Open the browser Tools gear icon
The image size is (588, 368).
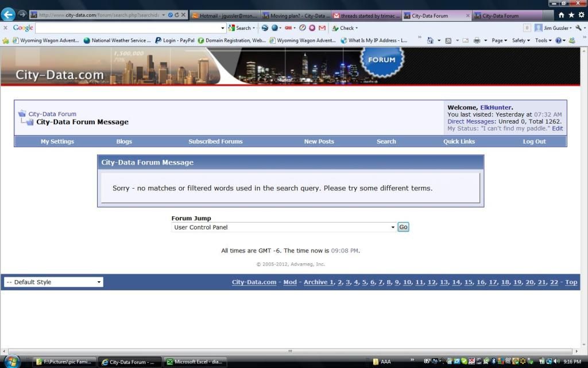click(581, 15)
